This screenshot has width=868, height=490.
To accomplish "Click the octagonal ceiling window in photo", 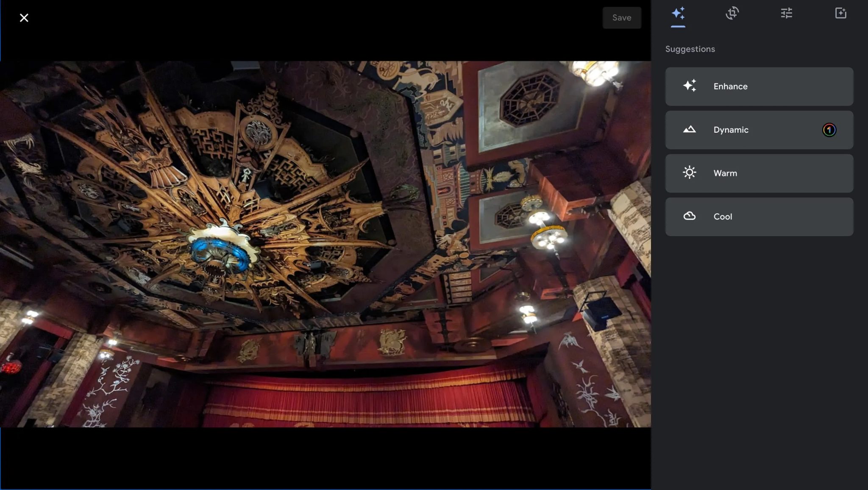I will click(x=530, y=100).
